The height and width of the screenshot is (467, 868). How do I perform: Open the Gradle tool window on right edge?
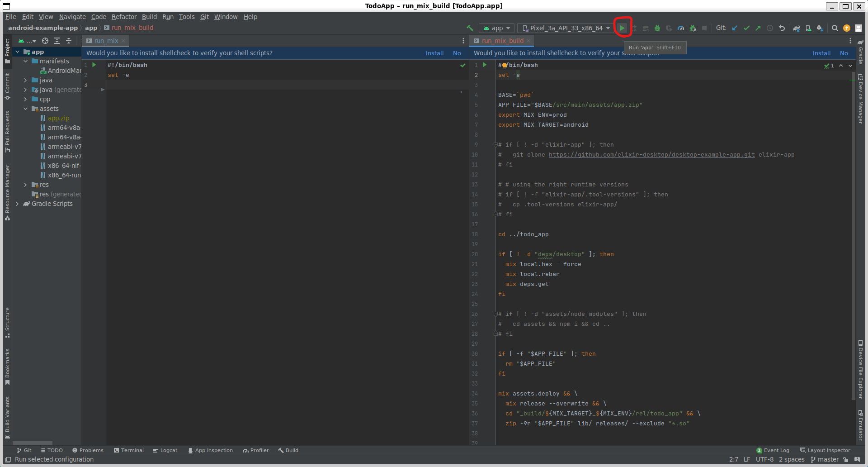[860, 52]
